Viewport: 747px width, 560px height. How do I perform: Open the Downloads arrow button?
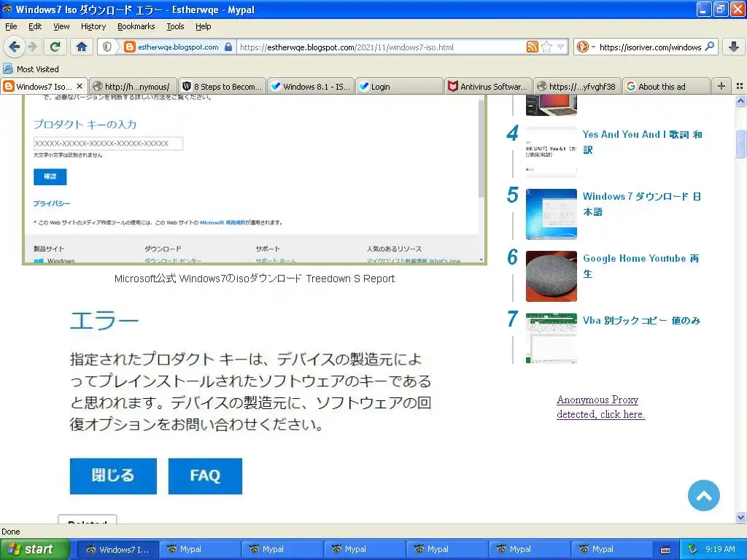pos(734,47)
